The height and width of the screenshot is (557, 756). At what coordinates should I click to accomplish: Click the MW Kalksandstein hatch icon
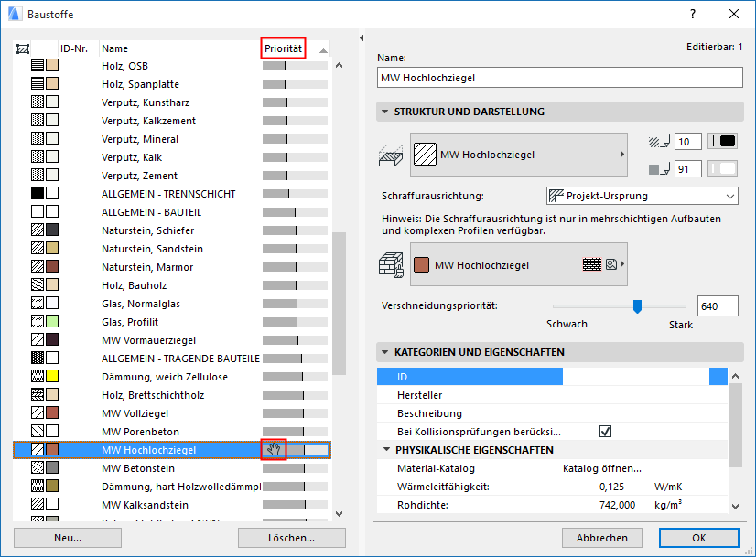coord(38,505)
